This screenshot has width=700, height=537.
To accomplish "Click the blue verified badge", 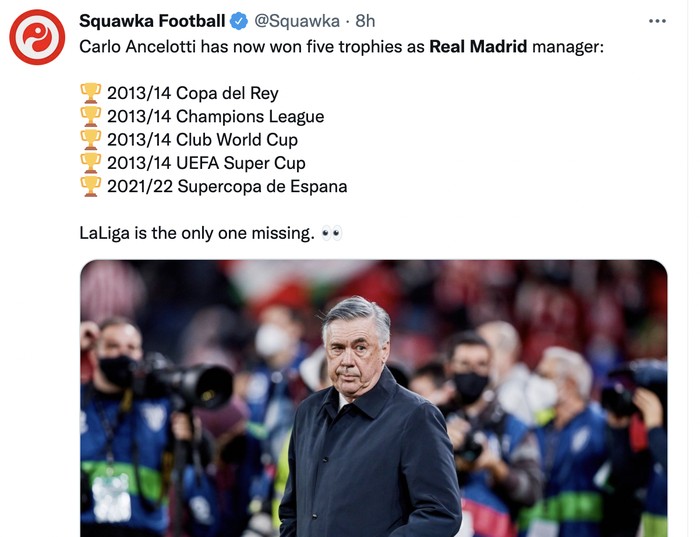I will click(240, 21).
